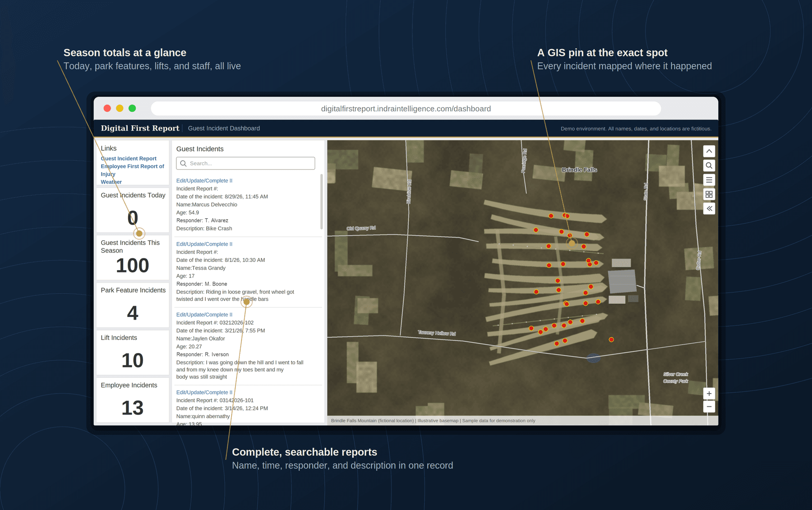
Task: Click 'Description: Bike Crash' text
Action: click(x=204, y=229)
